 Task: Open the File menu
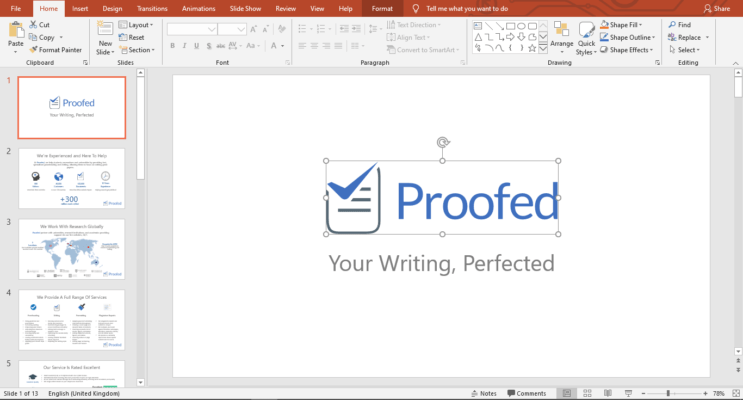point(16,9)
